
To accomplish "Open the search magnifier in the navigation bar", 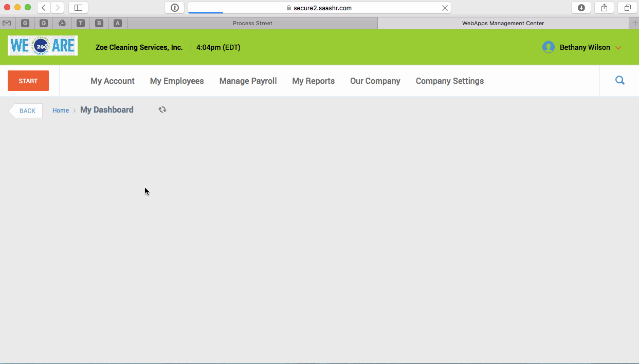I will coord(619,81).
